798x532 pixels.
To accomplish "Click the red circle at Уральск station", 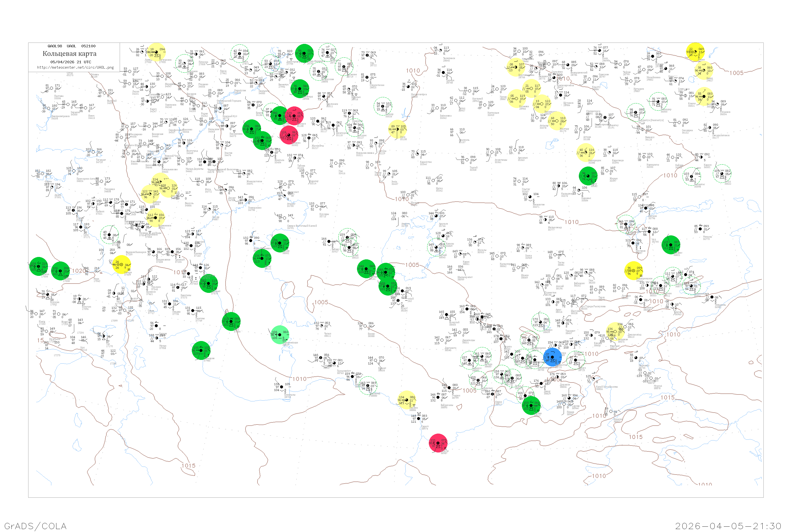I will coord(294,116).
